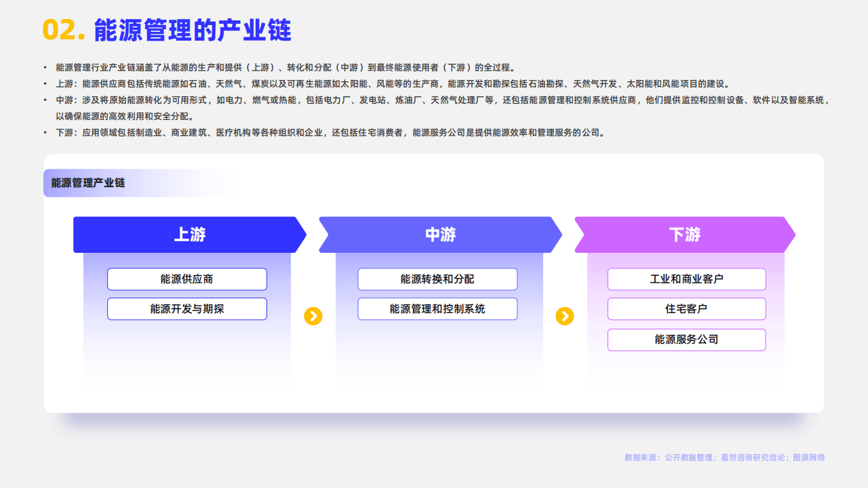Click the 能源开发与期探 button
The height and width of the screenshot is (488, 868).
(x=187, y=308)
